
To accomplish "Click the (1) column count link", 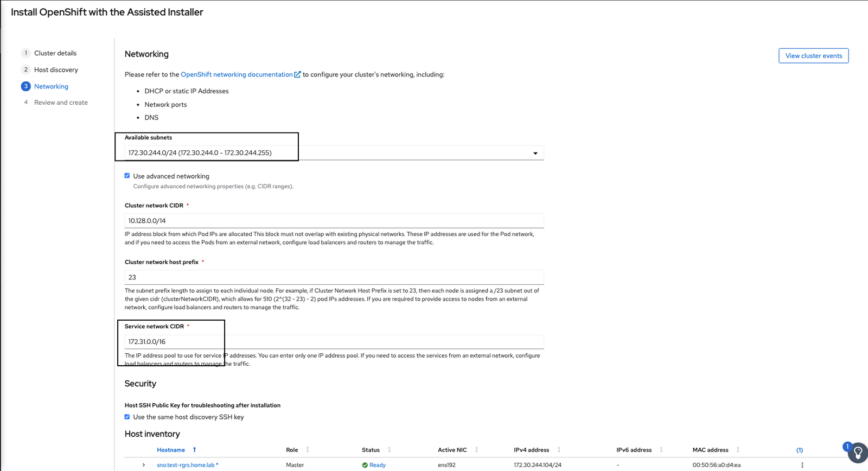I will pos(800,450).
